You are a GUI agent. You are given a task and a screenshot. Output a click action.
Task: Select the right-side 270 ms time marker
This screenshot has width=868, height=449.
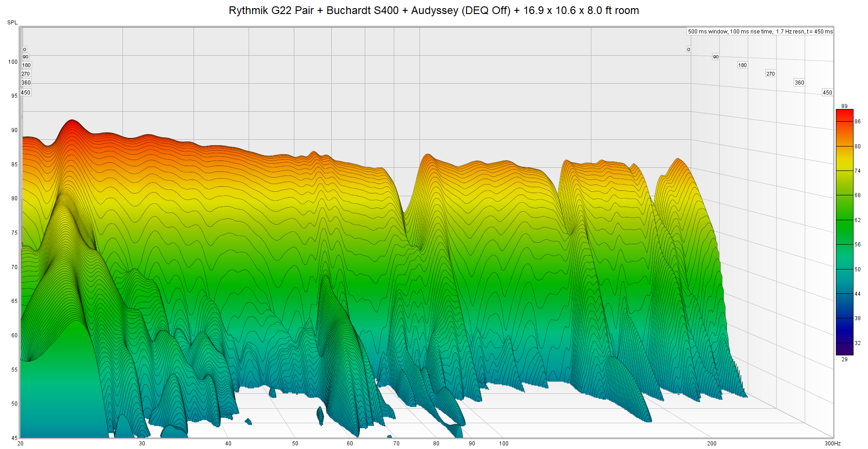point(770,74)
